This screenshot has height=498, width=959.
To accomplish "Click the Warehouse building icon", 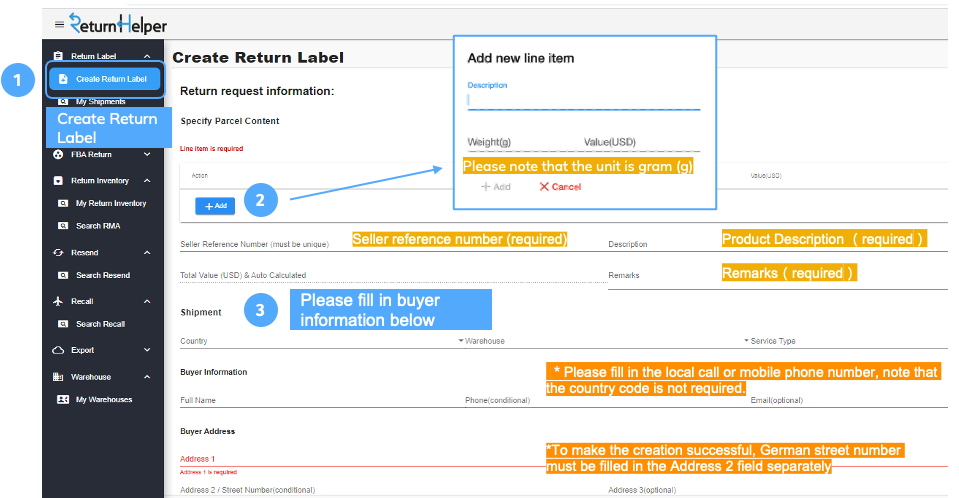I will coord(58,377).
